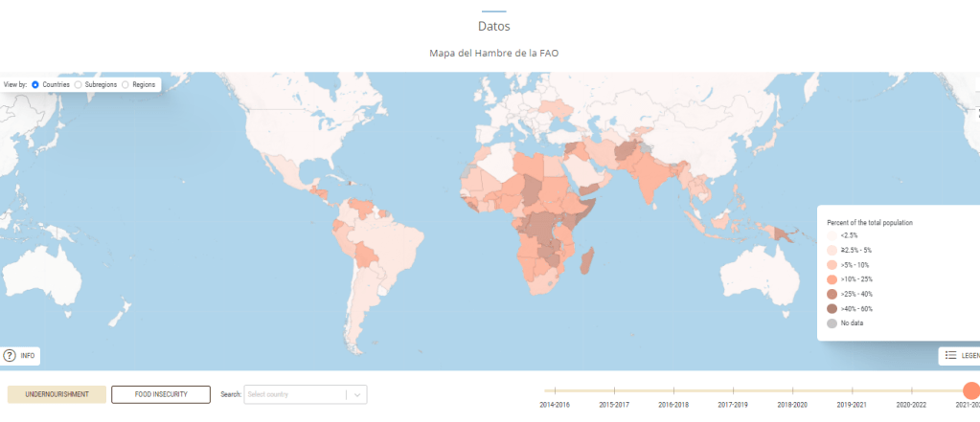Click the INFO question mark icon
Screen dimensions: 980x422
tap(10, 355)
